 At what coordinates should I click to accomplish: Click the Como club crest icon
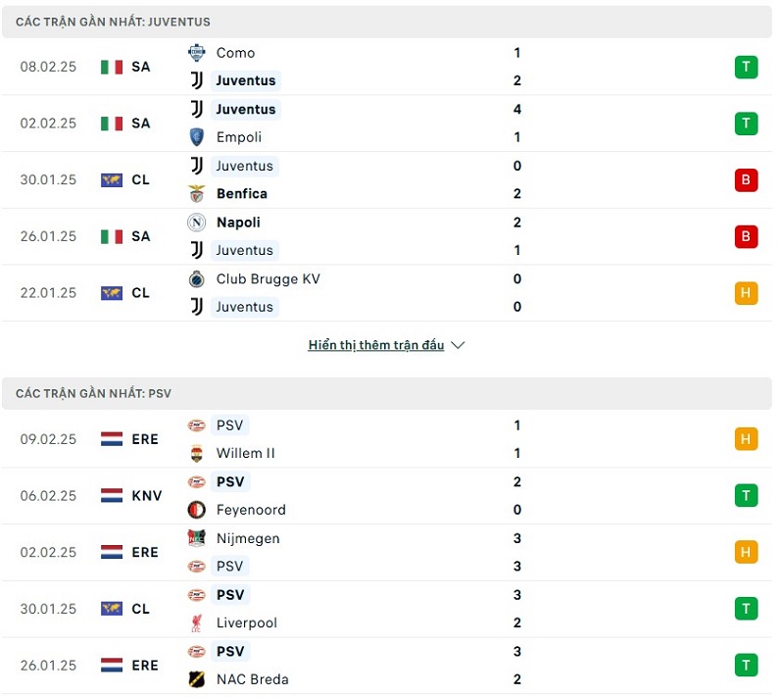coord(196,53)
